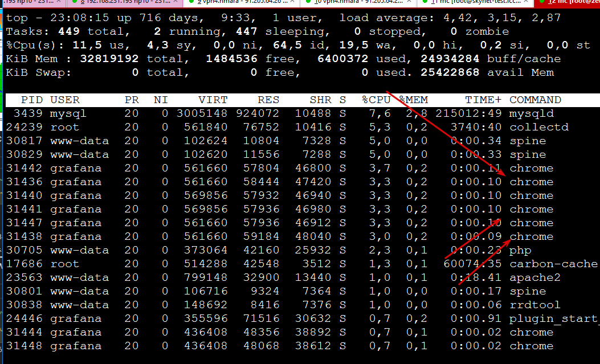The height and width of the screenshot is (364, 600).
Task: Click the TIME+ column header
Action: tap(483, 100)
